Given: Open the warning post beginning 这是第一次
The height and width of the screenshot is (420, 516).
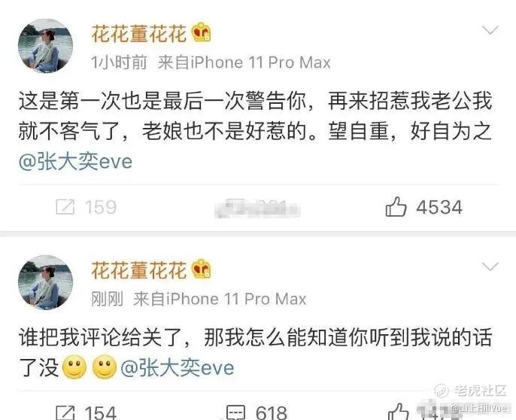Looking at the screenshot, I should pos(256,131).
